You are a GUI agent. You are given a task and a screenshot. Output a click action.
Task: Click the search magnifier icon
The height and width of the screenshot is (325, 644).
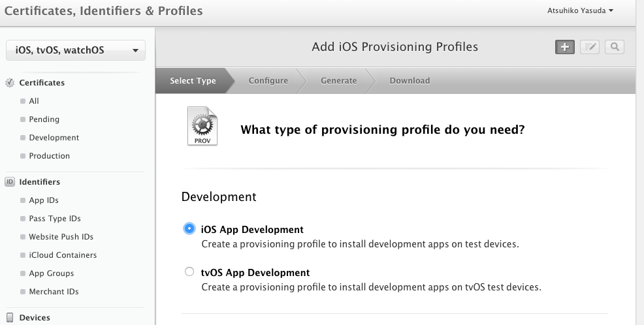[615, 47]
